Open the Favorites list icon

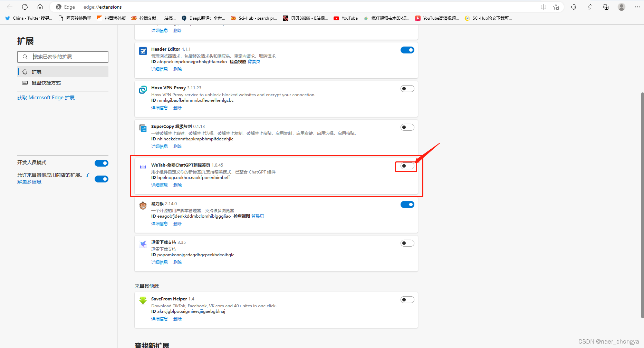590,7
